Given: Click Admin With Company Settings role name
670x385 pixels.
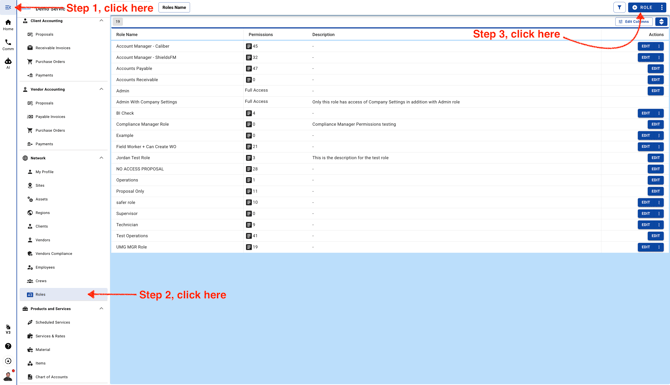Looking at the screenshot, I should pyautogui.click(x=147, y=102).
